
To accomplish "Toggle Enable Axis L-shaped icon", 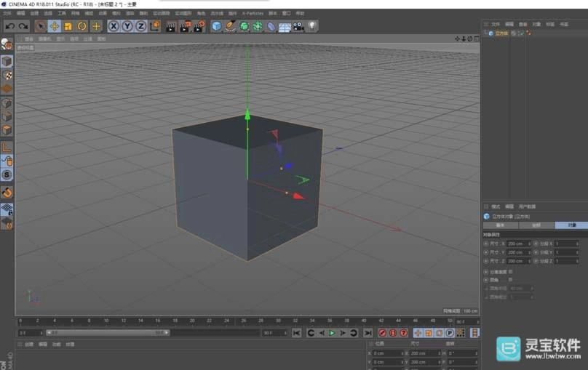I will [7, 147].
